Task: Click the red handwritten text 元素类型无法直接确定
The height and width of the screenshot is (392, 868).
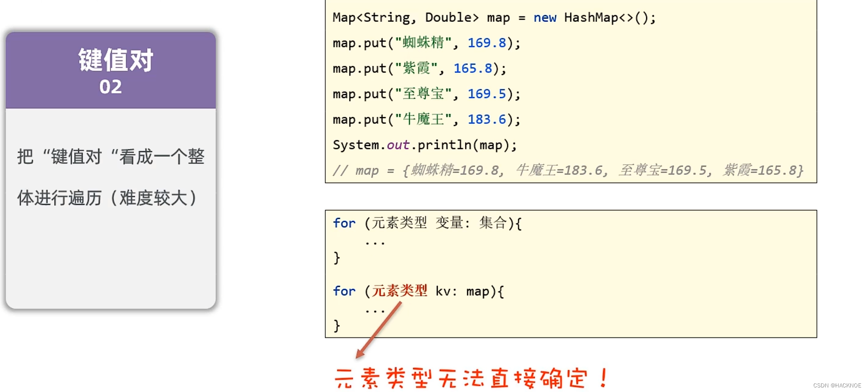Action: (471, 378)
